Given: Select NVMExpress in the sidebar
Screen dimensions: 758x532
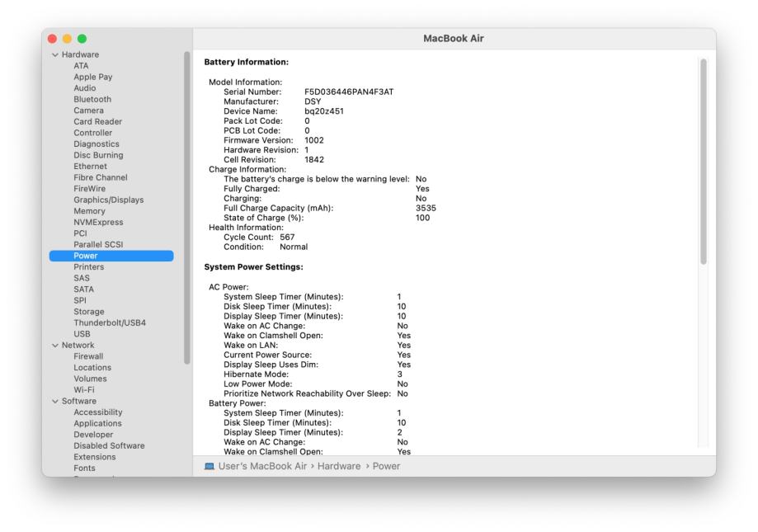Looking at the screenshot, I should [98, 222].
